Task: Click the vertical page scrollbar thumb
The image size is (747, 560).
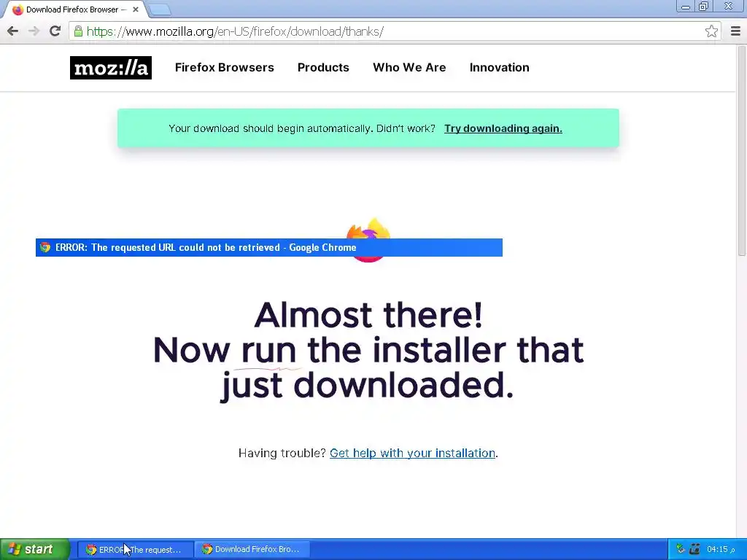Action: tap(742, 151)
